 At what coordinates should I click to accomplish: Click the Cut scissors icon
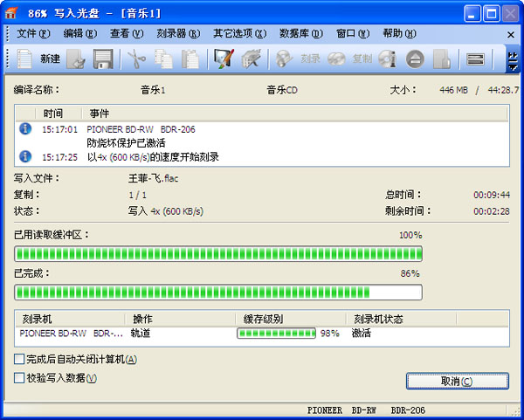(x=136, y=59)
